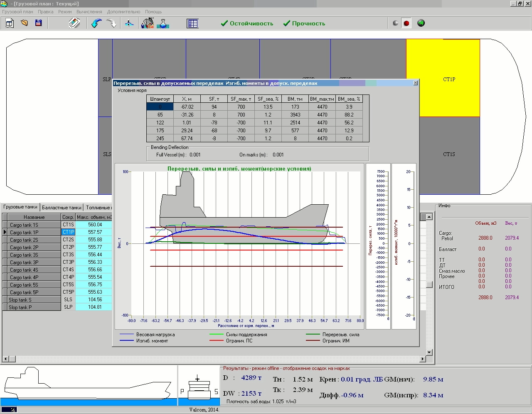Screen dimensions: 532x414
Task: Click the open folder icon in toolbar
Action: coord(25,23)
